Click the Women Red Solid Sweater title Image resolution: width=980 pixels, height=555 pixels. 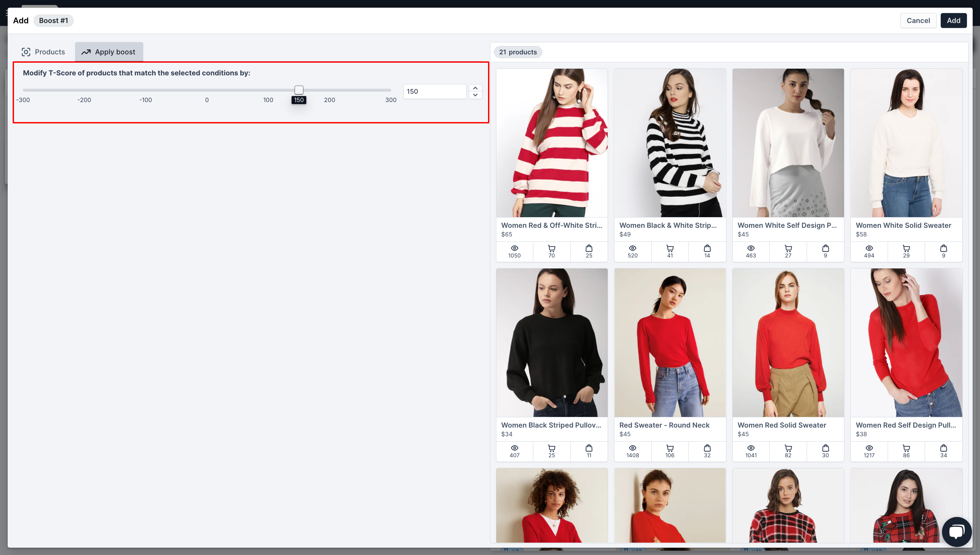782,425
